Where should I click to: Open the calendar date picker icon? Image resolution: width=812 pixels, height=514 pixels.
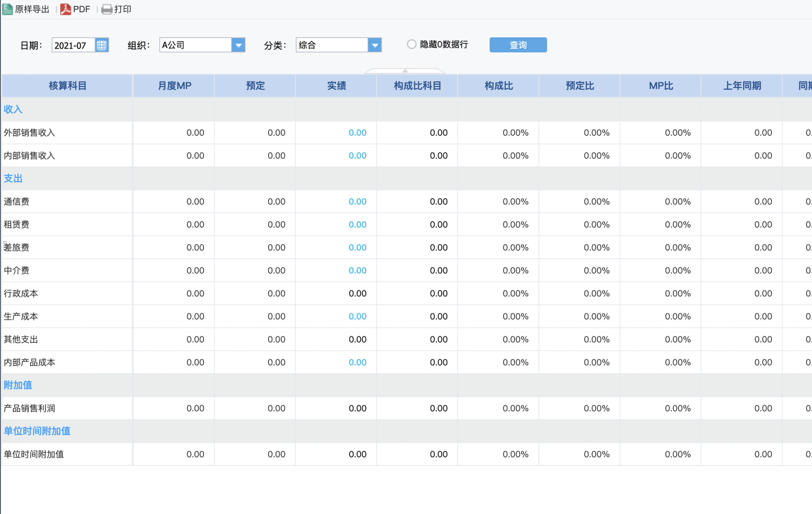click(x=101, y=45)
